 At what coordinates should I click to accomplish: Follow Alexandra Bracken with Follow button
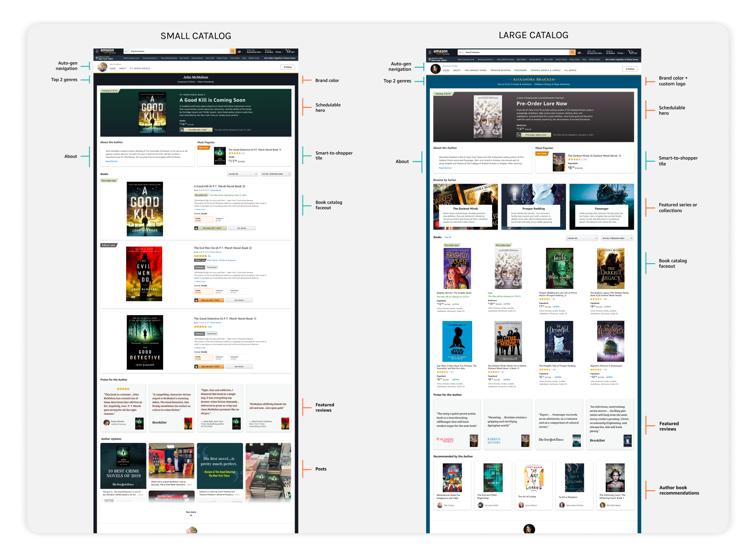click(x=630, y=69)
